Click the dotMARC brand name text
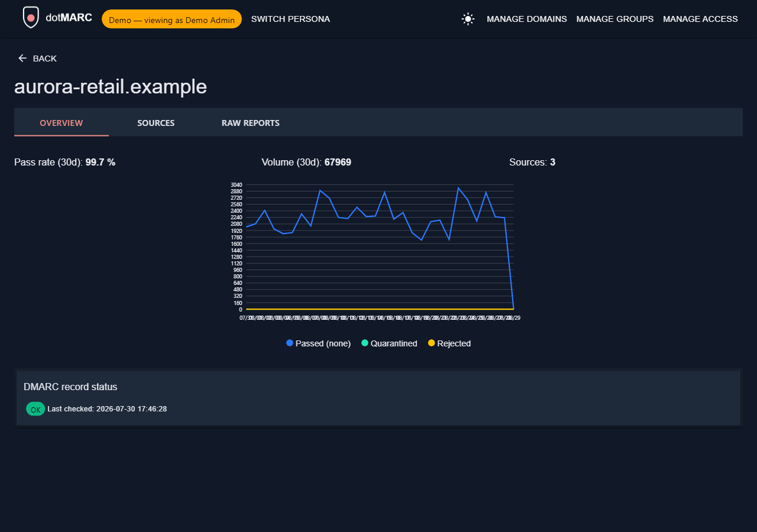757x532 pixels. pyautogui.click(x=69, y=18)
